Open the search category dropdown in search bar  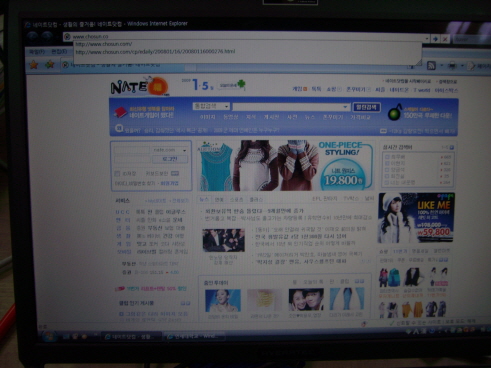coord(211,106)
